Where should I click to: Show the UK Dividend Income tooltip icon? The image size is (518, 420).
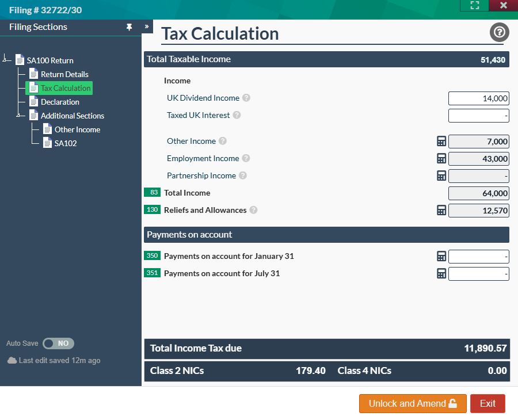click(246, 98)
